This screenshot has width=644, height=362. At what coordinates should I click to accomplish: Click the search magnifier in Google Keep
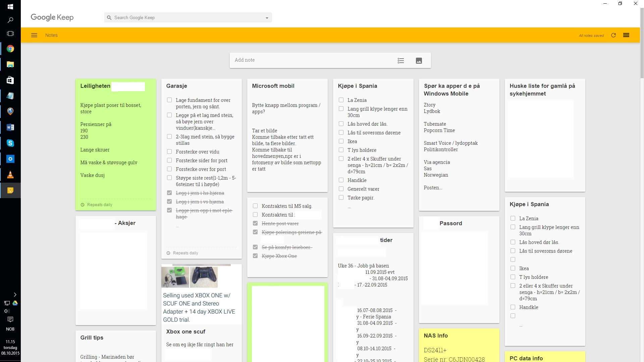[109, 17]
